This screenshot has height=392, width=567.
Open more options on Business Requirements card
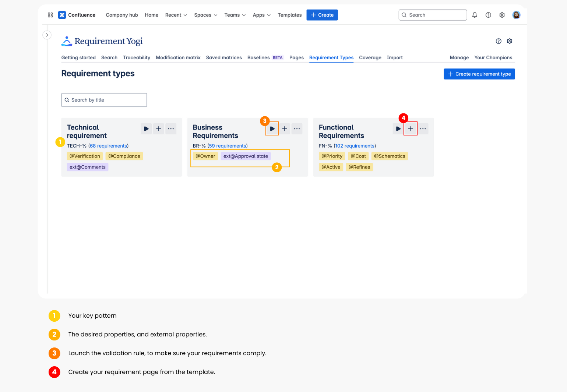tap(297, 129)
